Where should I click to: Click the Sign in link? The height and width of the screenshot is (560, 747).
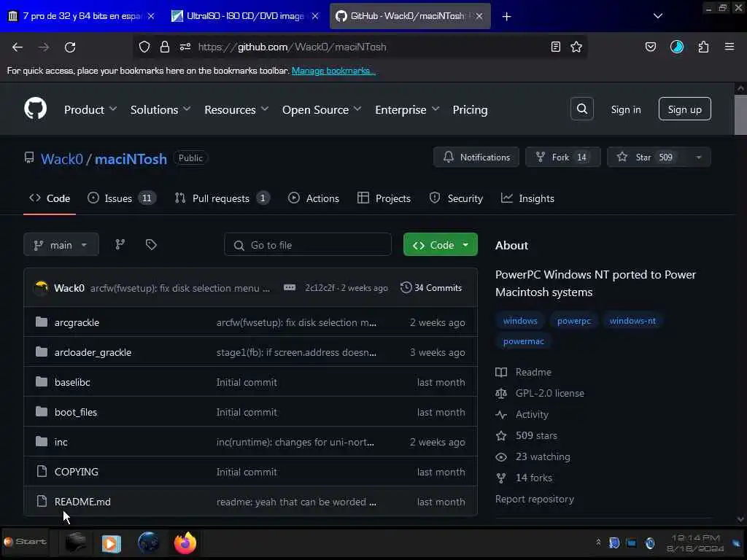(625, 109)
